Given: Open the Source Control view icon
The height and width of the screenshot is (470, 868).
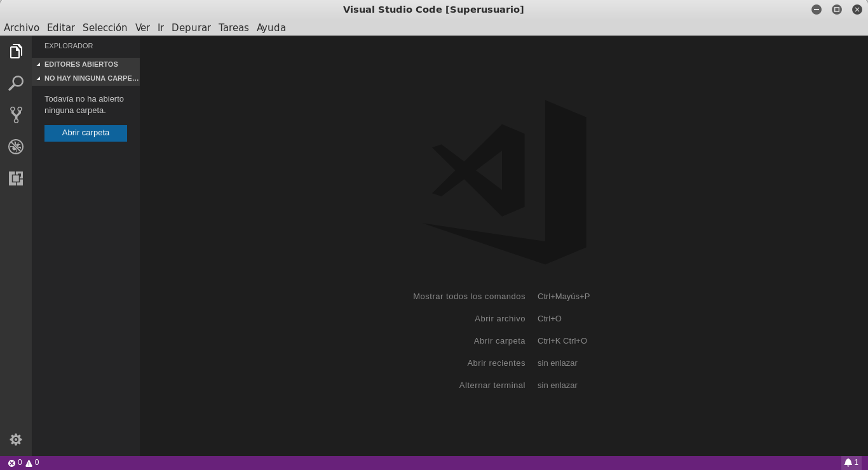Looking at the screenshot, I should click(16, 115).
